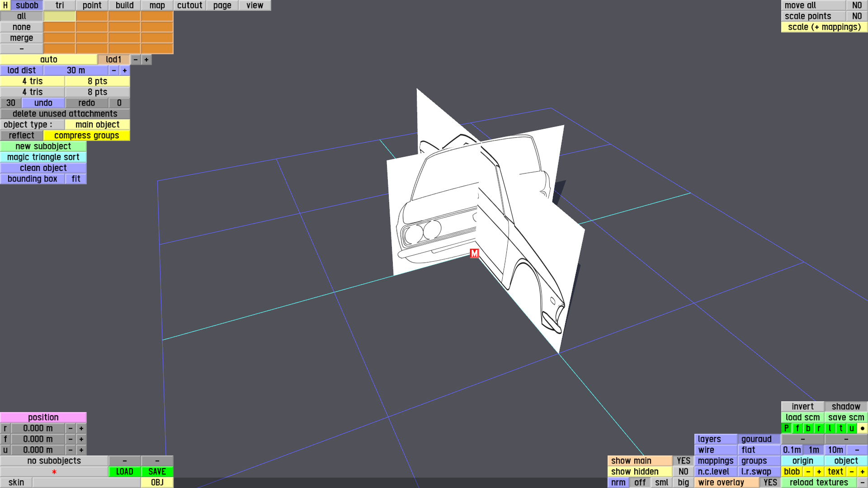
Task: Open the cutout tab
Action: [189, 5]
